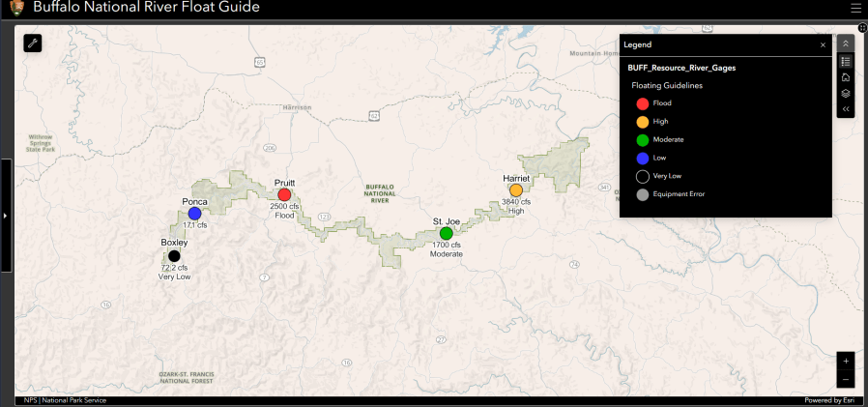This screenshot has width=868, height=407.
Task: Click the 'Harrison' town label on the map
Action: tap(297, 107)
